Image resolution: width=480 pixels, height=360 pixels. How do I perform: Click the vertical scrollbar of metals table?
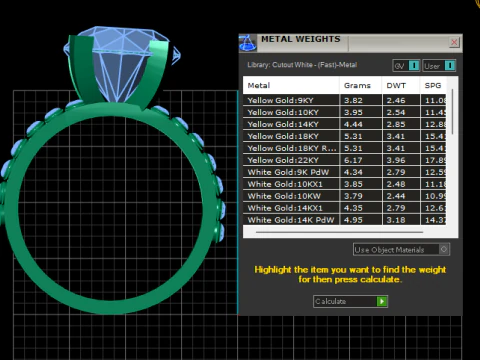click(x=452, y=112)
